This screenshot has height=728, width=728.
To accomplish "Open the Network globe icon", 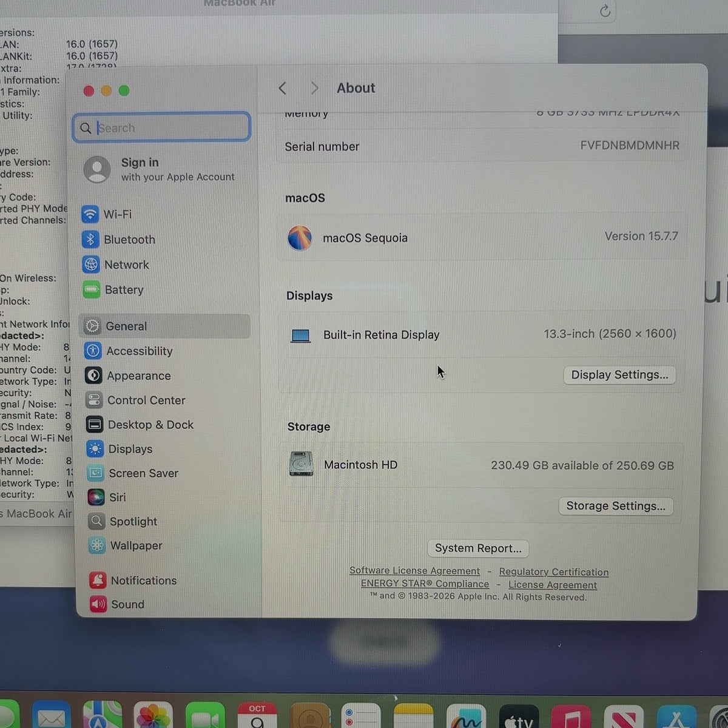I will pyautogui.click(x=91, y=265).
